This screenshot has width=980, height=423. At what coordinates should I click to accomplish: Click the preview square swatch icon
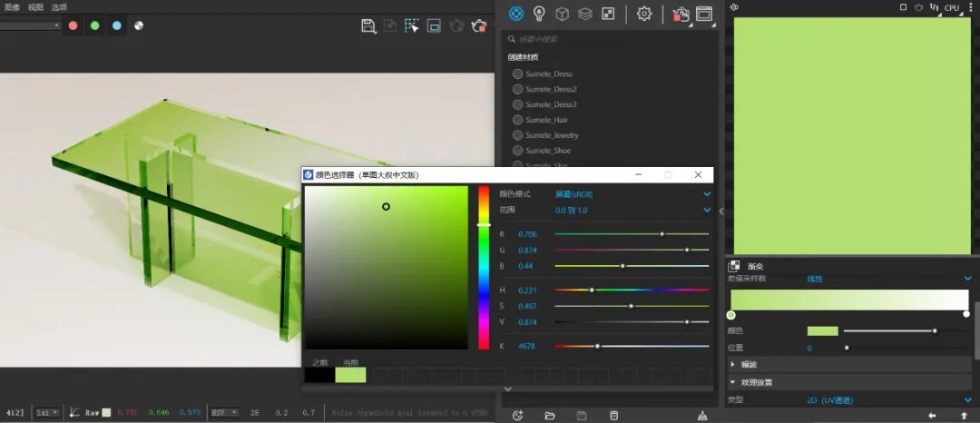pos(903,7)
